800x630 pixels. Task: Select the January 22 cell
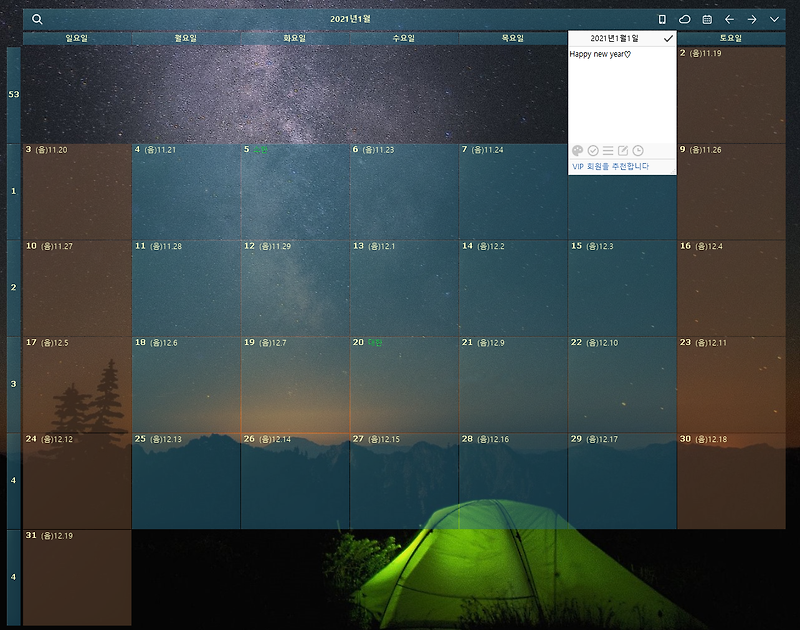click(622, 385)
